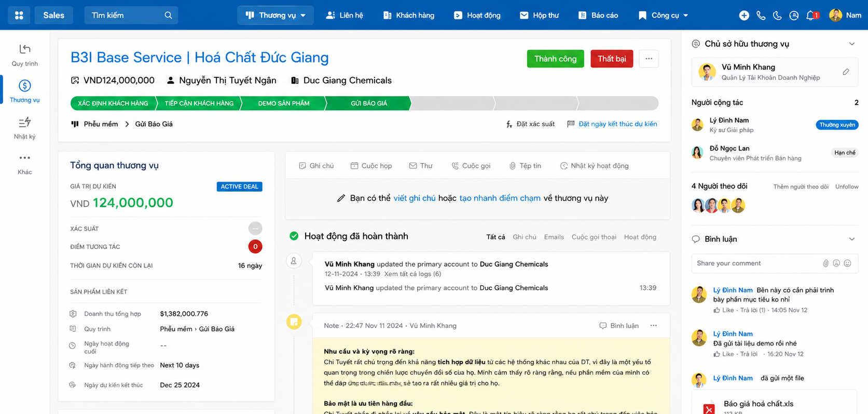Screen dimensions: 868x414
Task: Click the second phone icon in top bar
Action: coord(777,15)
